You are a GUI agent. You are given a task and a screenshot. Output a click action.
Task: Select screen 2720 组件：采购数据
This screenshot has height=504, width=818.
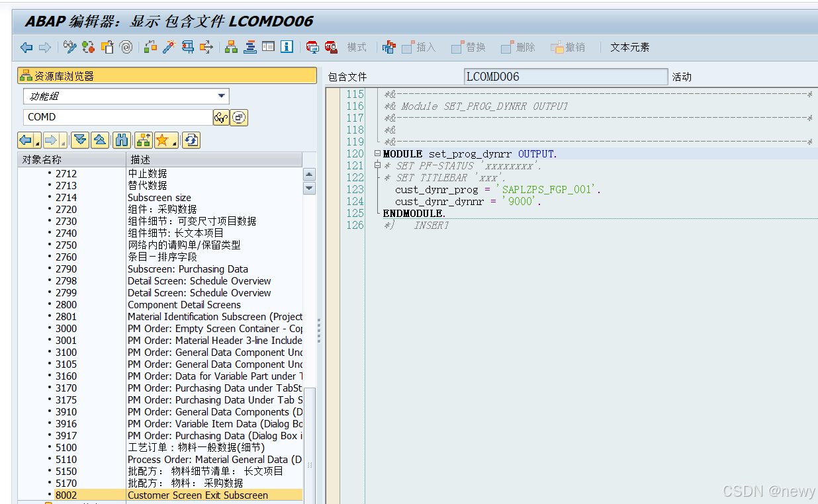tap(160, 209)
